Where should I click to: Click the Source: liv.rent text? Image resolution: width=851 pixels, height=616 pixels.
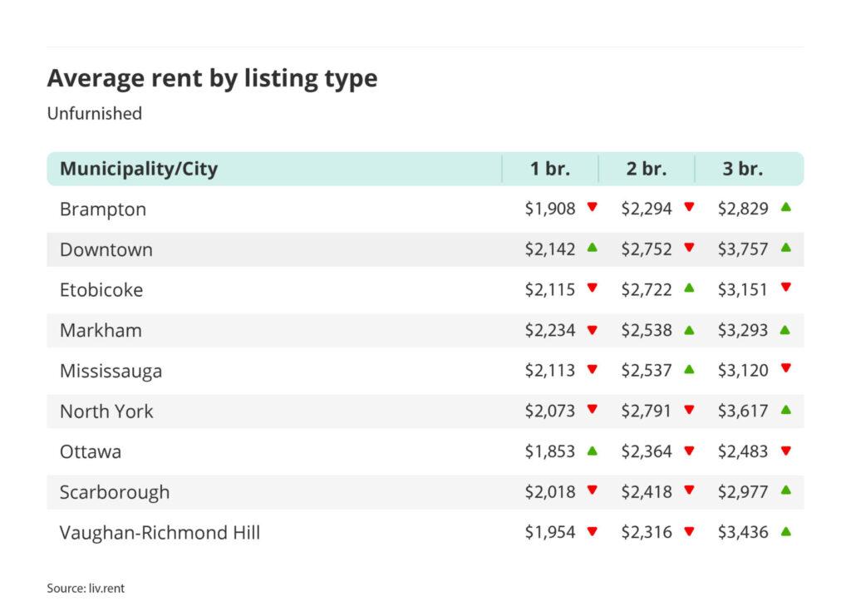point(86,588)
